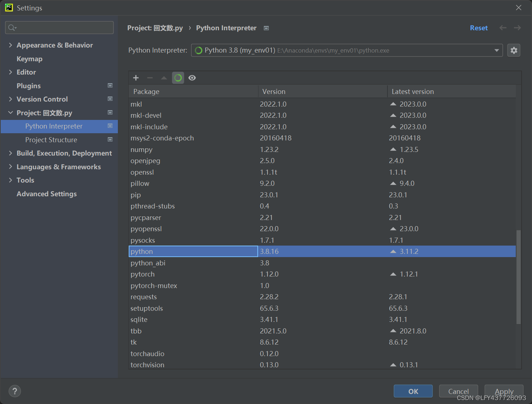Click the search magnifier icon
The width and height of the screenshot is (532, 404).
(12, 28)
